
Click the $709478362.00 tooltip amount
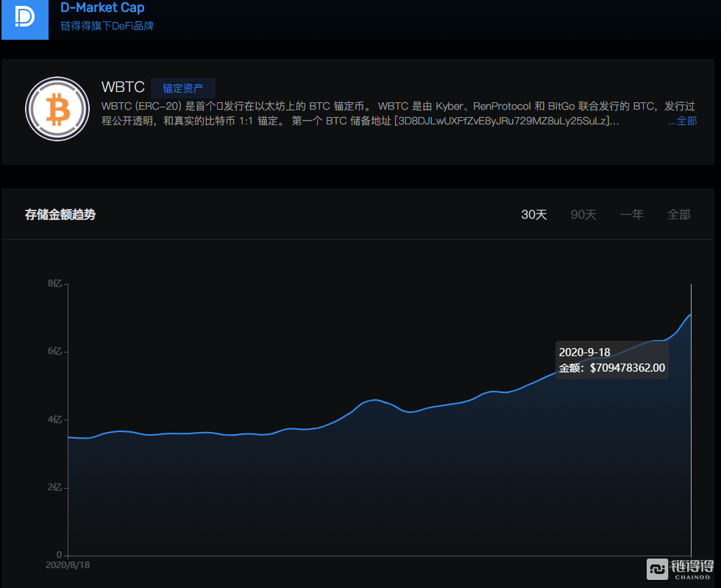pyautogui.click(x=627, y=368)
